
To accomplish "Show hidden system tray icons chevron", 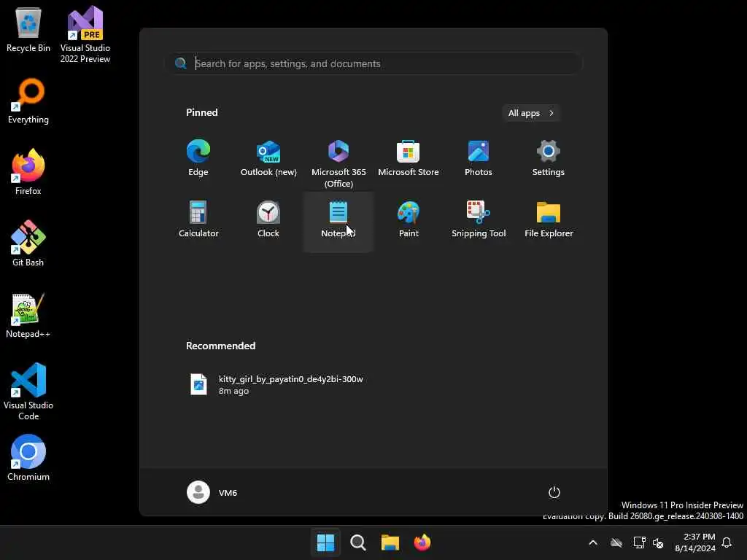I will pos(593,542).
